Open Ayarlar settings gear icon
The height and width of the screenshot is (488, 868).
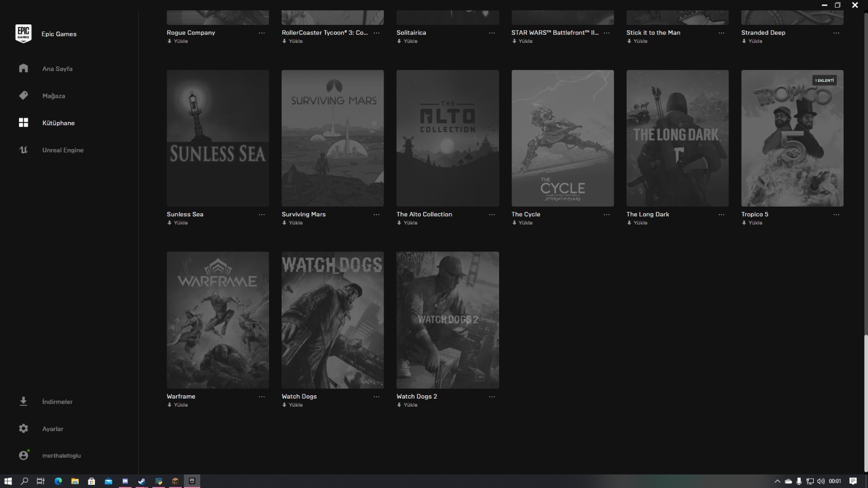(23, 428)
